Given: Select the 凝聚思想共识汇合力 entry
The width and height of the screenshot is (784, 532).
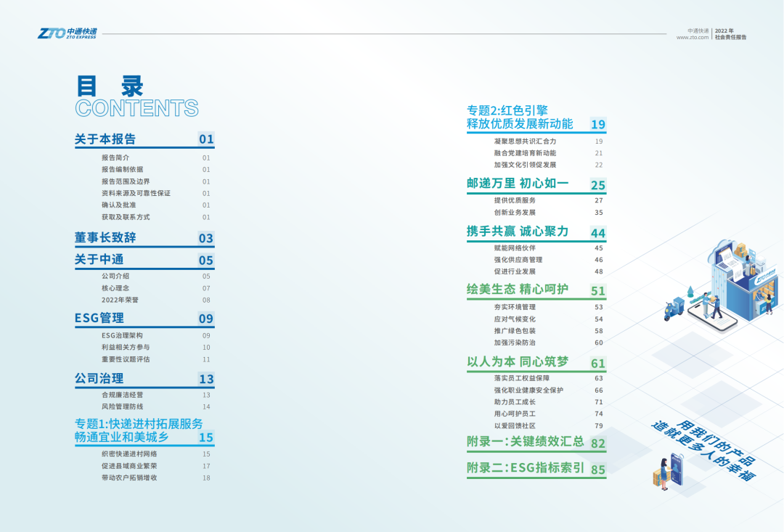Looking at the screenshot, I should pyautogui.click(x=525, y=142).
